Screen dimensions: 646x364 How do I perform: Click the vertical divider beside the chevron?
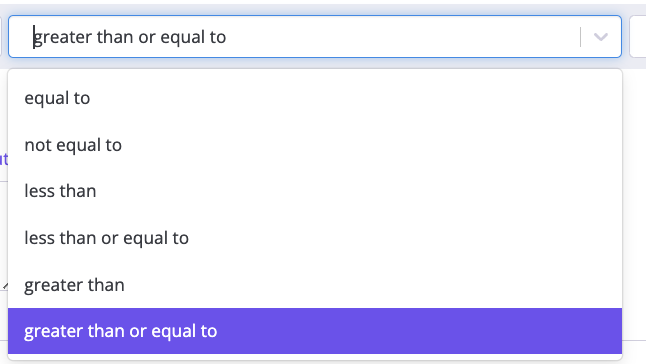[x=580, y=37]
